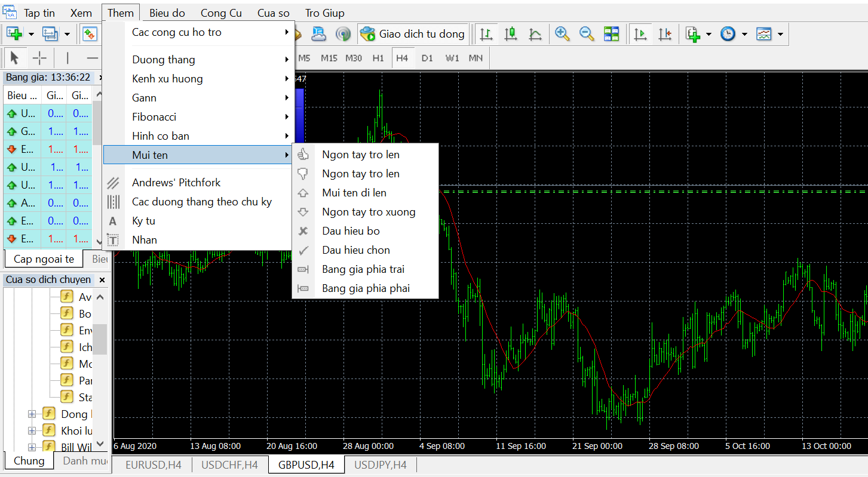The height and width of the screenshot is (477, 868).
Task: Select the crosshair tool
Action: [39, 58]
